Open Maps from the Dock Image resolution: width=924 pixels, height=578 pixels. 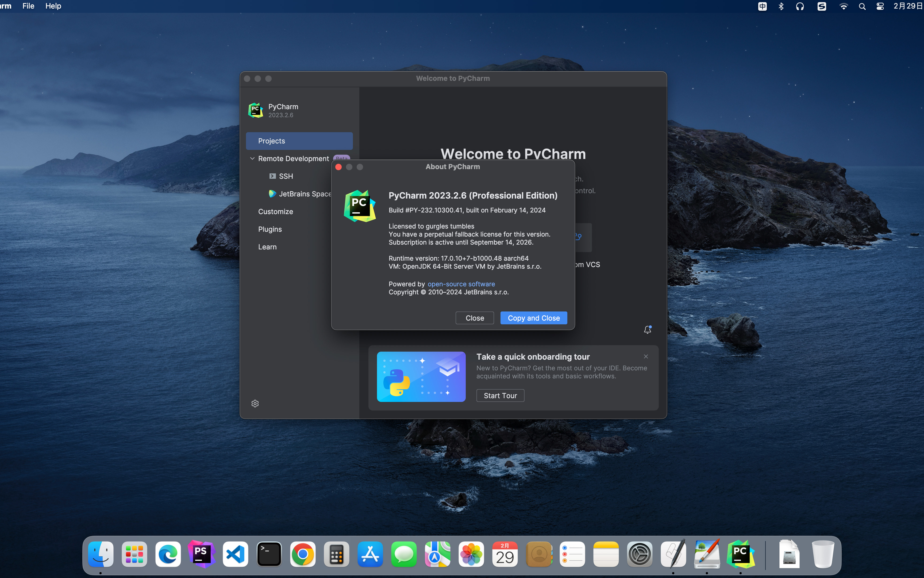tap(437, 554)
